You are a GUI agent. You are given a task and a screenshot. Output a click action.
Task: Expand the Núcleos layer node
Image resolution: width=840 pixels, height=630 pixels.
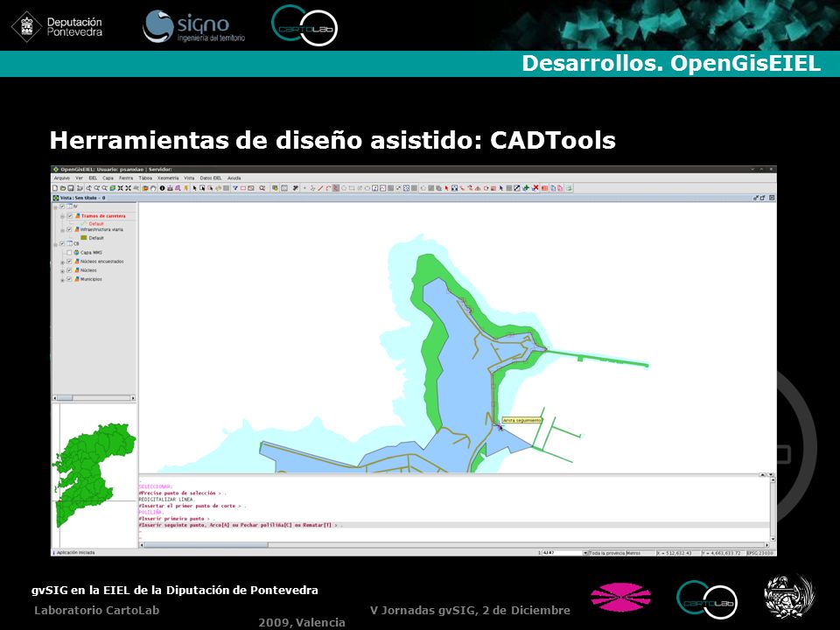tap(62, 271)
